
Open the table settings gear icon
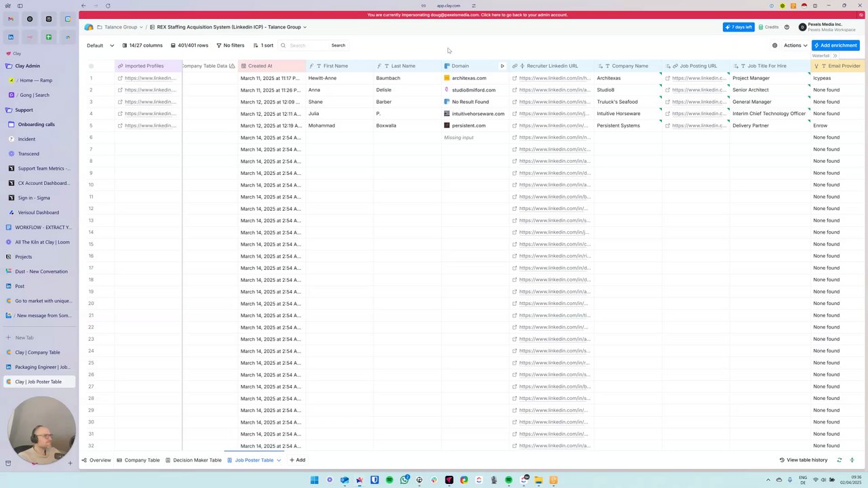coord(774,45)
